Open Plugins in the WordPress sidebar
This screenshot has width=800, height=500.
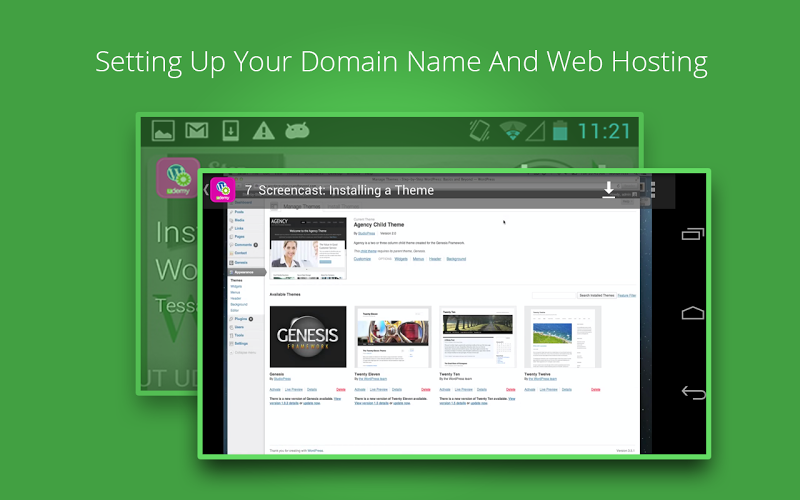[241, 319]
